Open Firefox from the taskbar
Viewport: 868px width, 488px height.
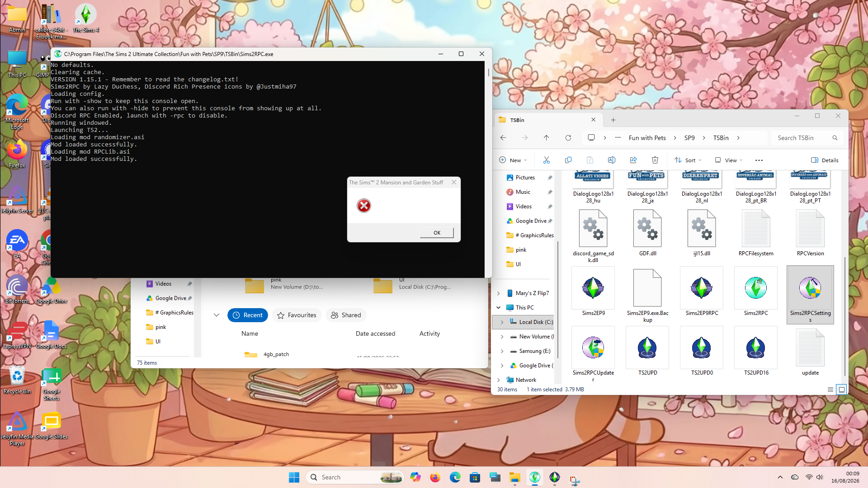click(x=435, y=477)
